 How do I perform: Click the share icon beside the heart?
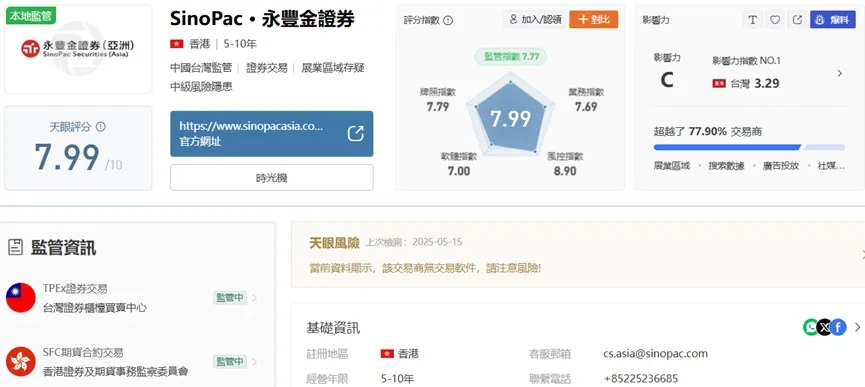coord(797,20)
